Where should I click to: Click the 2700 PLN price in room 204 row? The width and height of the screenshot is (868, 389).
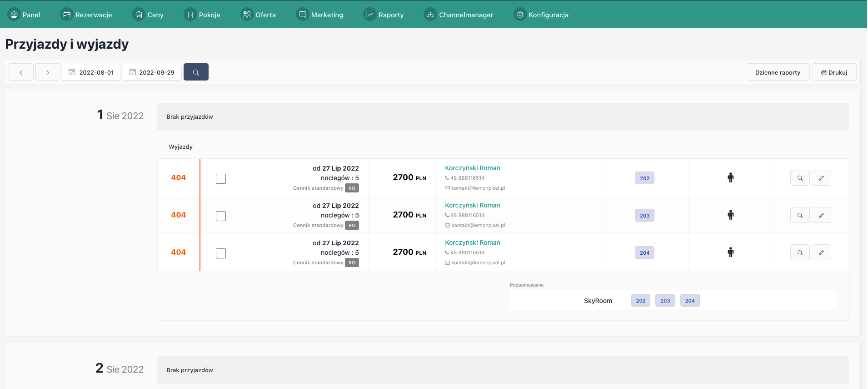pyautogui.click(x=409, y=252)
